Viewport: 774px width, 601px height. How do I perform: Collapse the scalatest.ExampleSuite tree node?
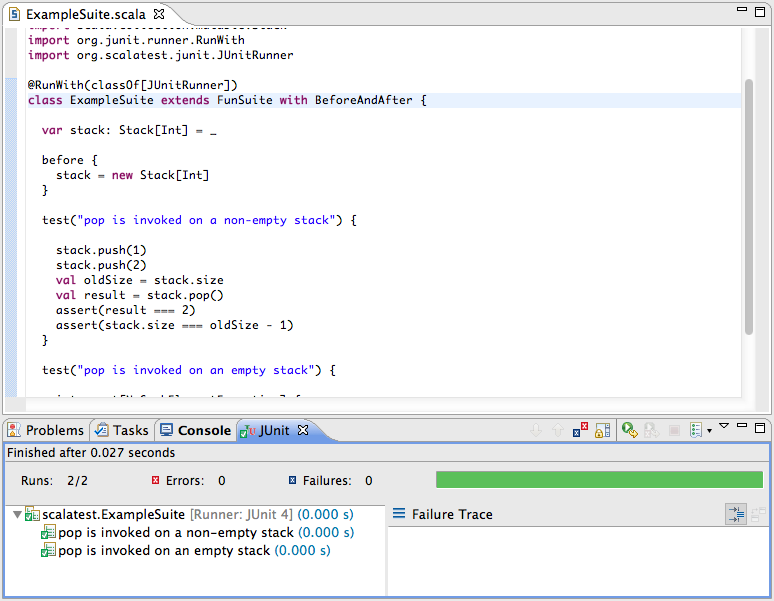[16, 514]
